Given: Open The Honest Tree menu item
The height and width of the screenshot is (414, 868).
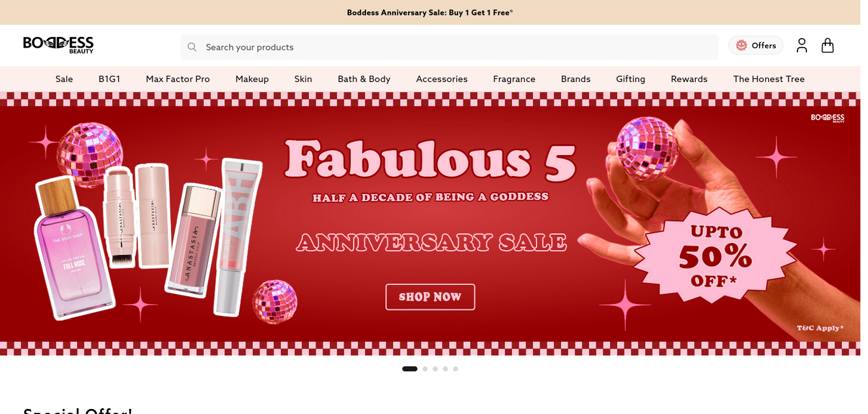Looking at the screenshot, I should tap(769, 79).
